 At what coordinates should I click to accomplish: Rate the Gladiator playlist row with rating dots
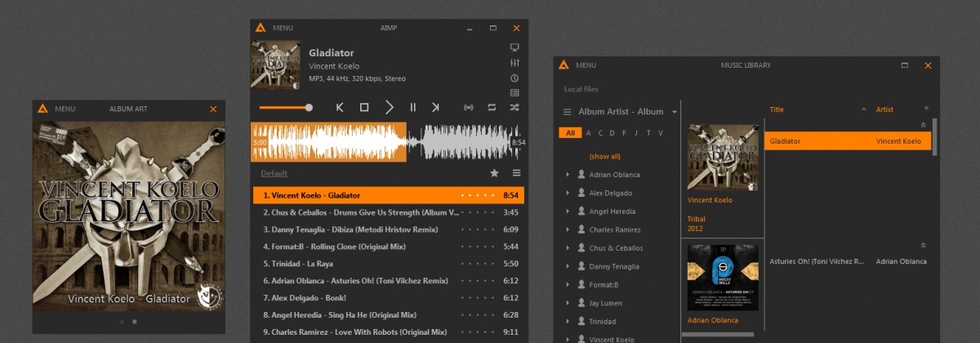coord(478,196)
